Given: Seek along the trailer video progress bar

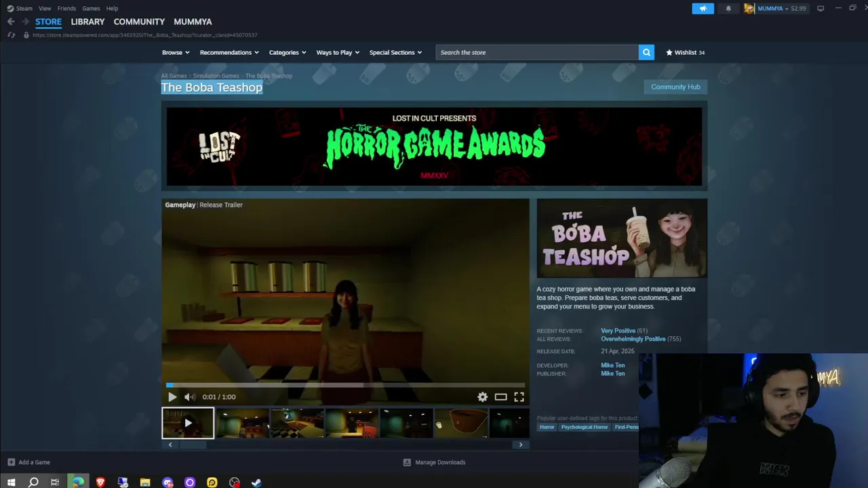Looking at the screenshot, I should tap(345, 385).
